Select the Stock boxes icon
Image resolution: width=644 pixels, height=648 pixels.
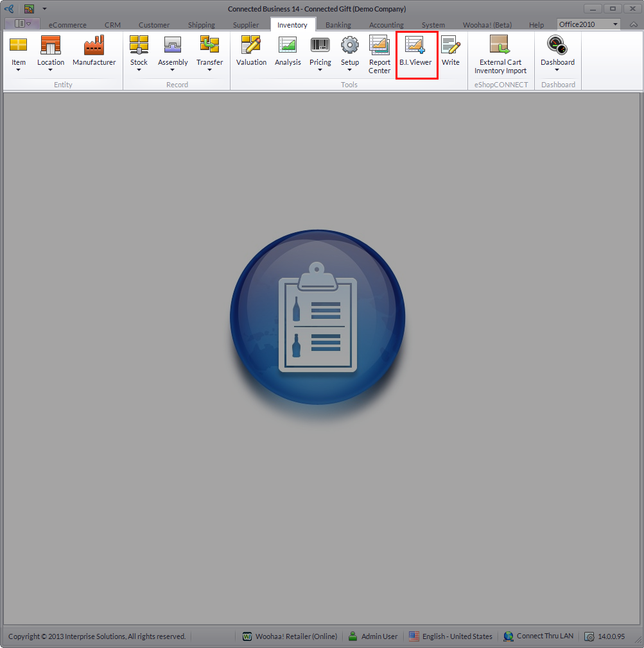point(139,45)
